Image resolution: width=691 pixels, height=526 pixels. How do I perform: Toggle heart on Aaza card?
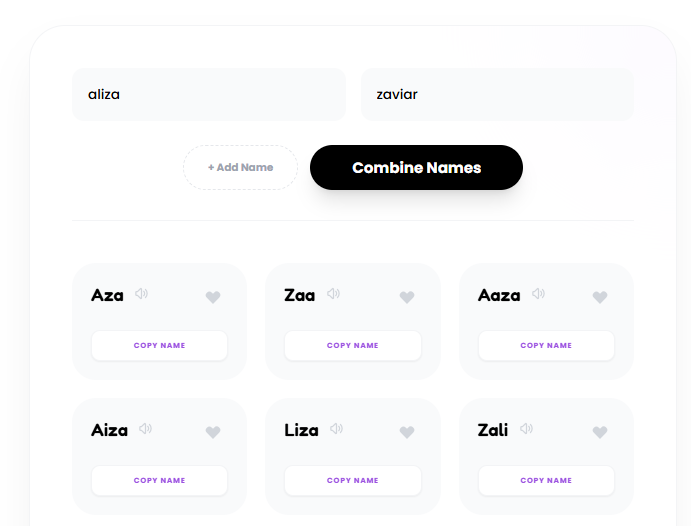(600, 297)
